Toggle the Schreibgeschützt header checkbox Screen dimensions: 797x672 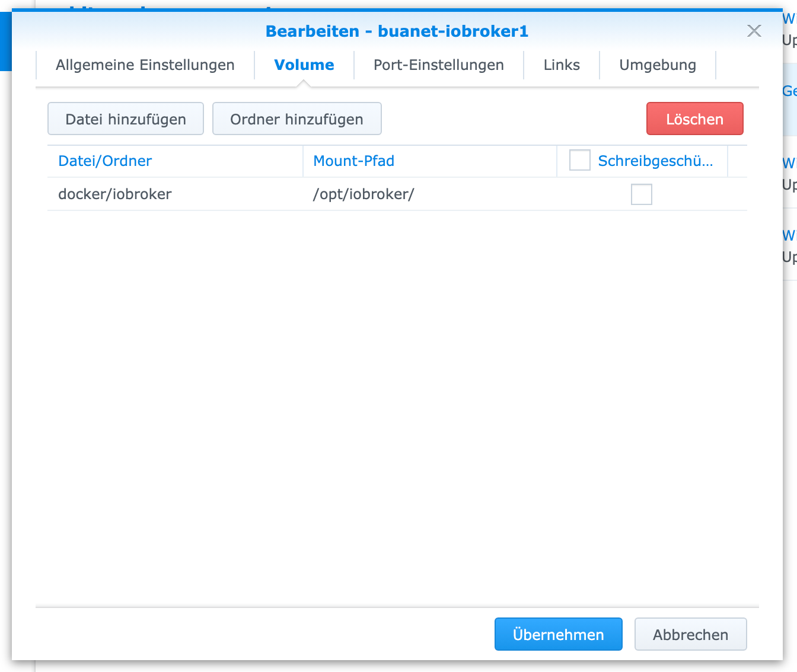(579, 160)
